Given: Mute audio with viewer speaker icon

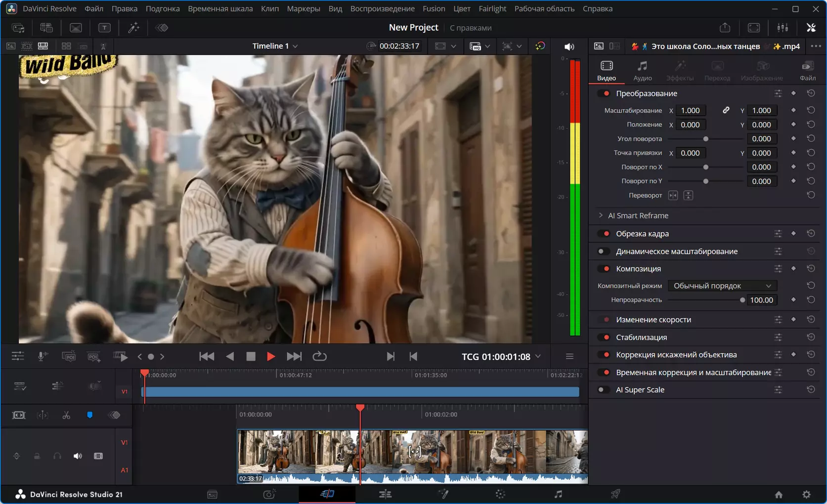Looking at the screenshot, I should (569, 46).
